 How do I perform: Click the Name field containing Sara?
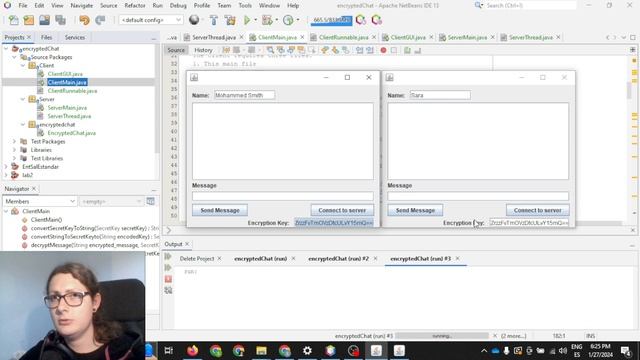click(440, 95)
